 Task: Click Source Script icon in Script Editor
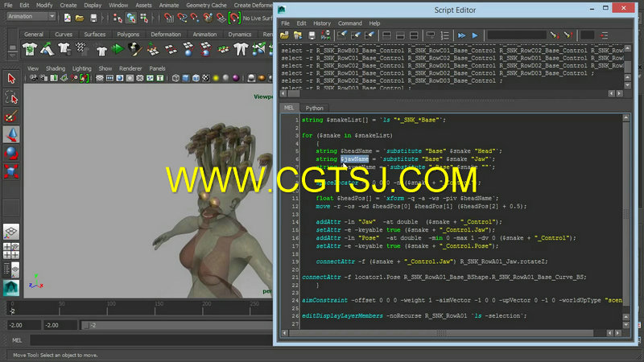coord(298,35)
